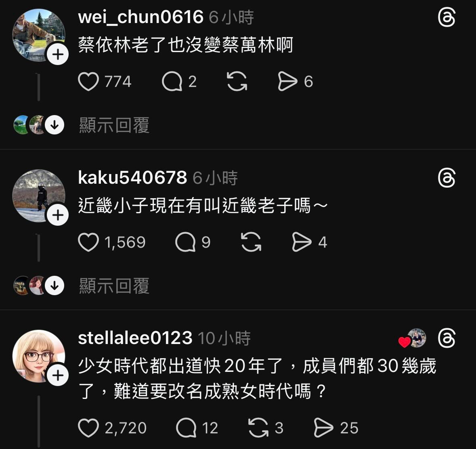The width and height of the screenshot is (476, 449).
Task: Expand replies under kaku540678's comment
Action: tap(114, 285)
